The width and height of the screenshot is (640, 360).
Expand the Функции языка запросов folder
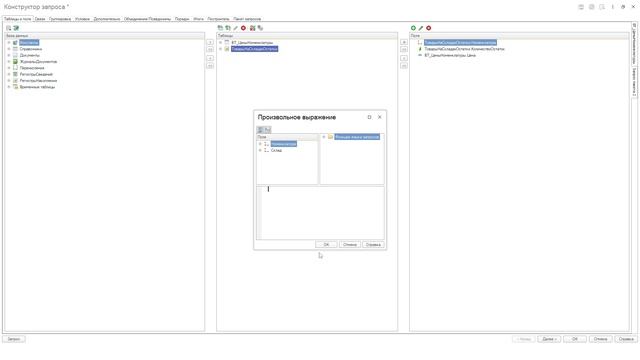tap(324, 137)
